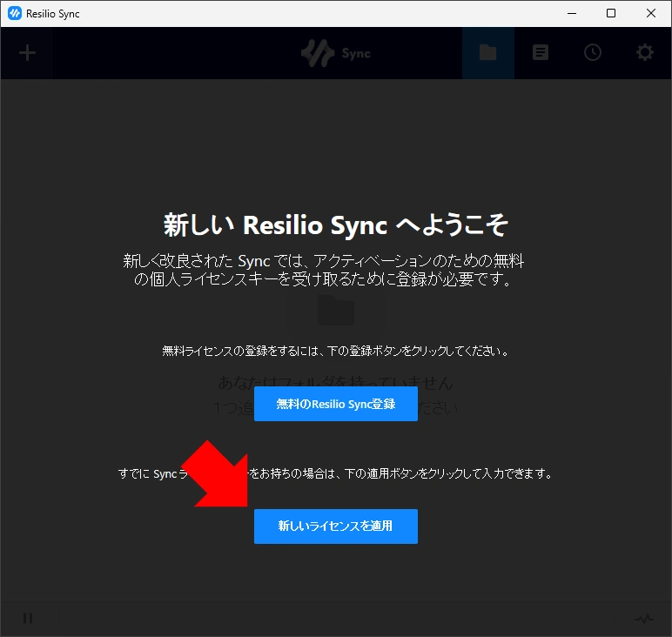Click heading 新しい Resilio Sync へようこそ
Viewport: 672px width, 637px height.
[336, 225]
